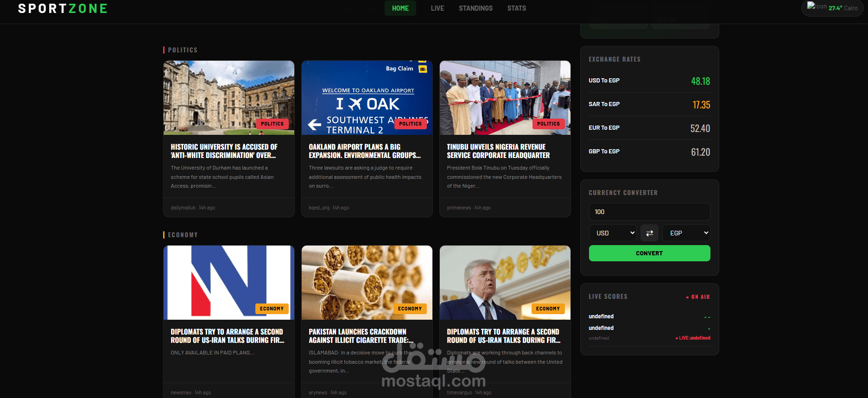Click the 52.40 exchange rate value
This screenshot has height=398, width=868.
point(700,128)
